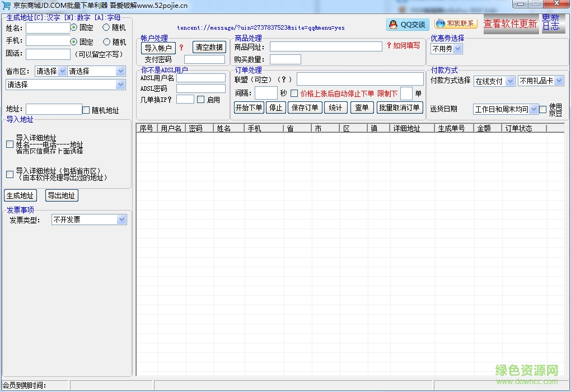This screenshot has height=392, width=571.
Task: Expand the 付款方式选择 在线支付 dropdown
Action: pyautogui.click(x=509, y=81)
